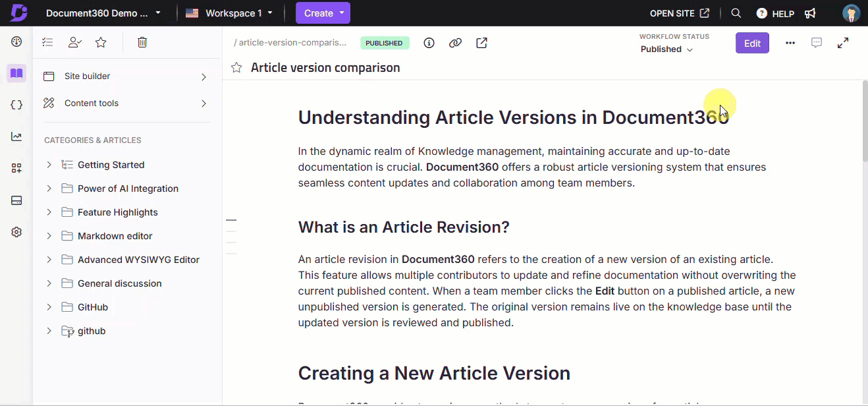Open the user profile avatar

pos(851,13)
